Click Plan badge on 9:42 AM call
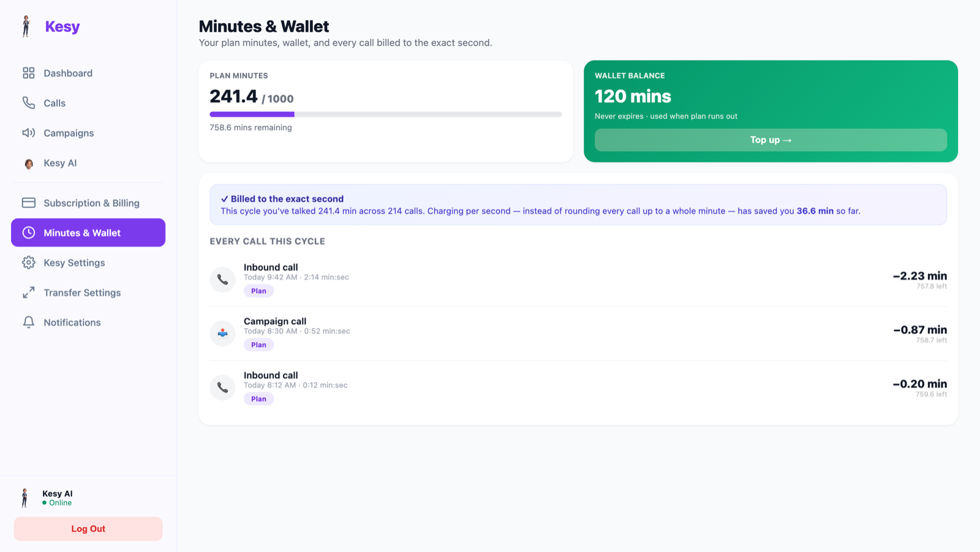 coord(258,291)
